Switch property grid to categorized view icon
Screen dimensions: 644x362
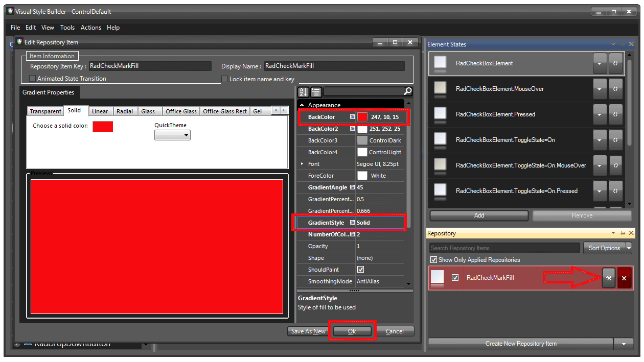click(x=315, y=91)
